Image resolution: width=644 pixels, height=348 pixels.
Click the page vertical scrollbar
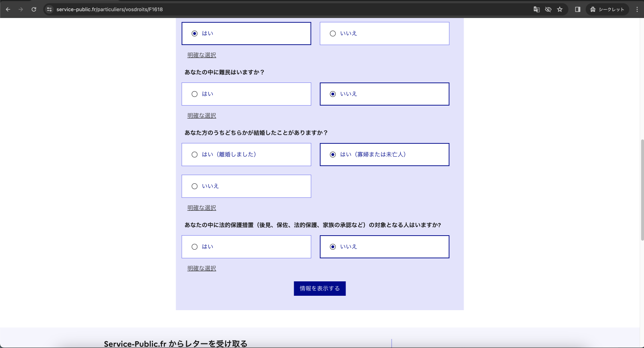coord(642,190)
